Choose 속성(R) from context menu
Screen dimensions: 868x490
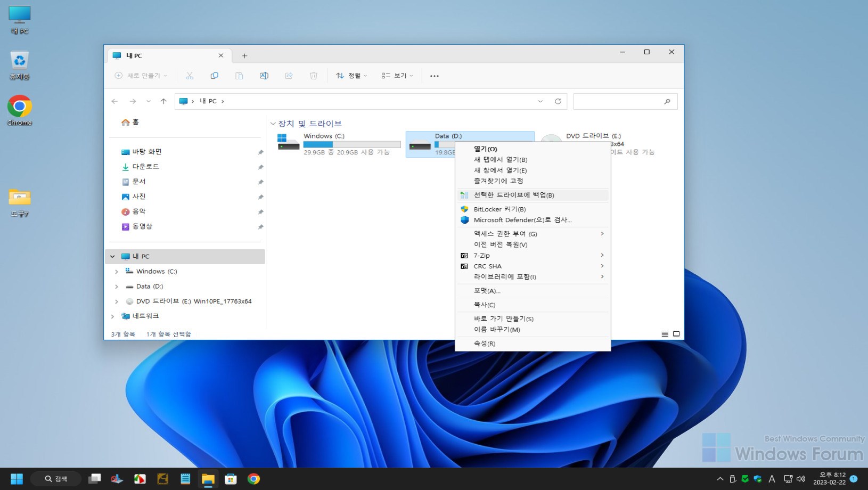click(x=533, y=344)
